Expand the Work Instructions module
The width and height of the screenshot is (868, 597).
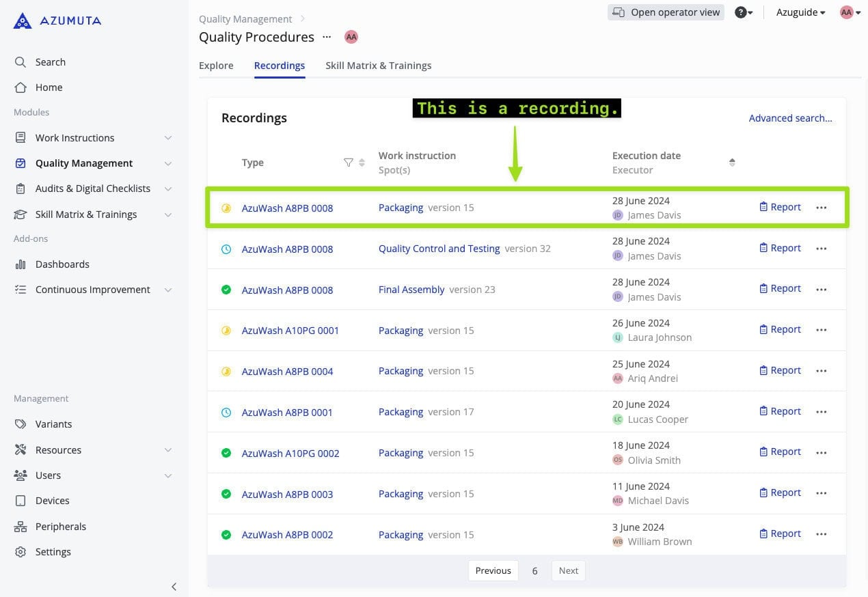[168, 138]
